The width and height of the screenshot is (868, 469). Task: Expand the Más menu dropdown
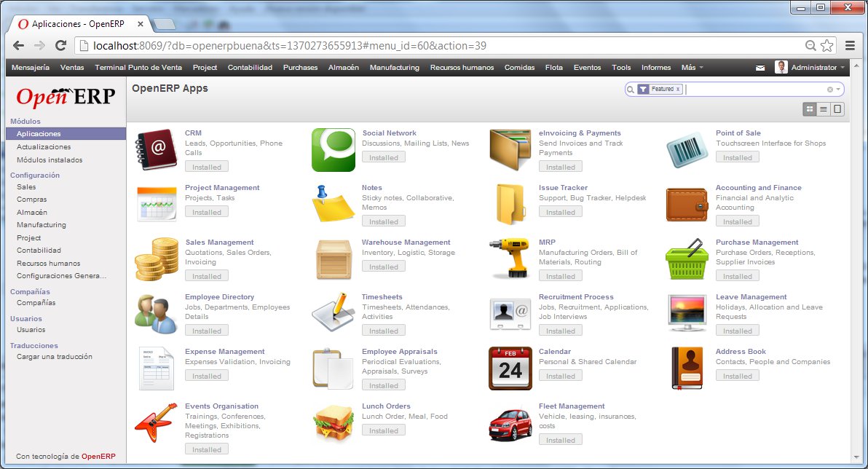click(692, 68)
